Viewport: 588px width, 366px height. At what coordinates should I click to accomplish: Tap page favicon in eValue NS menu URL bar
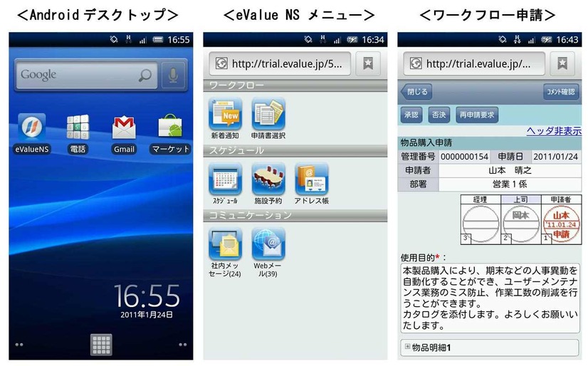(x=221, y=64)
